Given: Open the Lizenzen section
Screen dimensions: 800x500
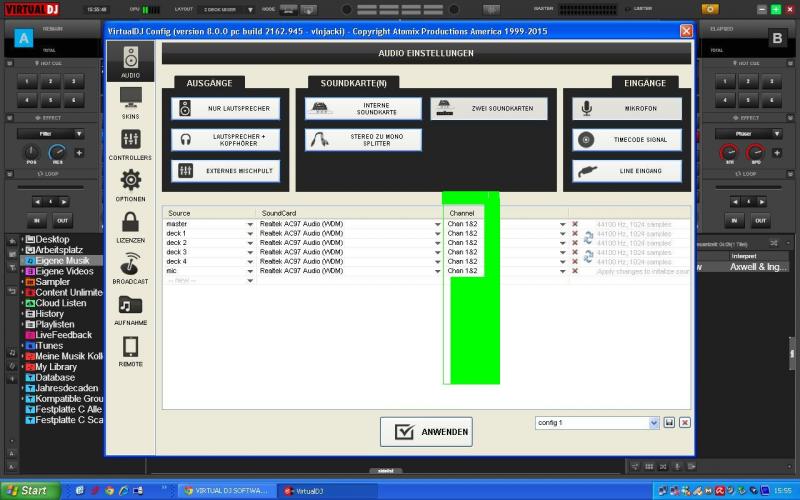Looking at the screenshot, I should (x=131, y=227).
